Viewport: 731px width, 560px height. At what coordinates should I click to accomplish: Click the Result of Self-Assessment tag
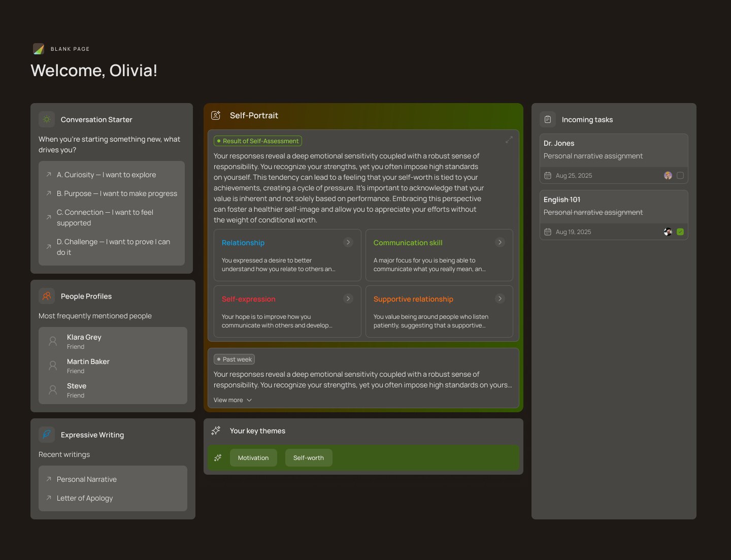(x=258, y=141)
